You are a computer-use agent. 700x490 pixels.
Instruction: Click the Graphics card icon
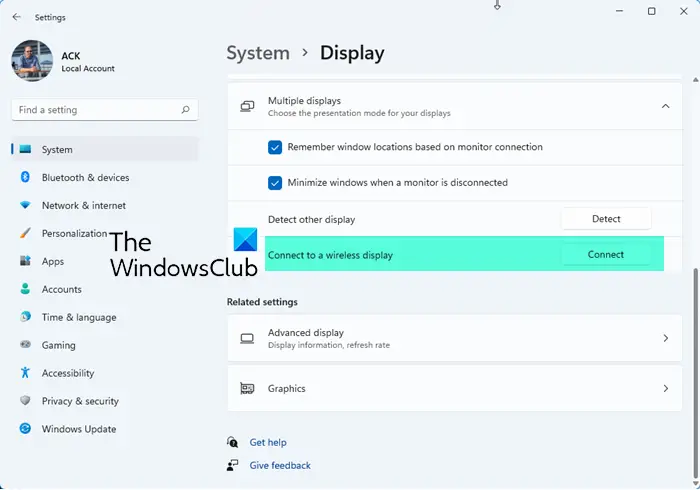(247, 389)
